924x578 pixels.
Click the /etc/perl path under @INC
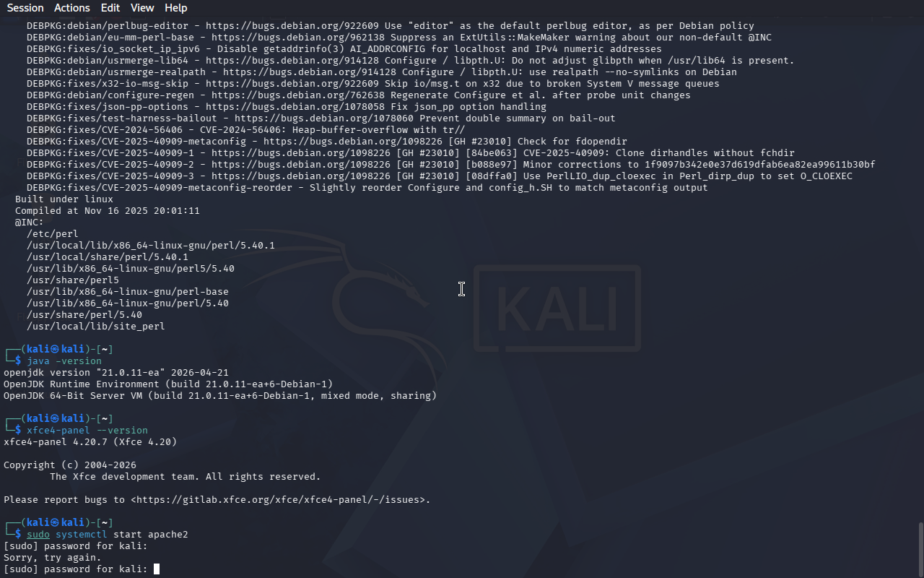click(53, 234)
